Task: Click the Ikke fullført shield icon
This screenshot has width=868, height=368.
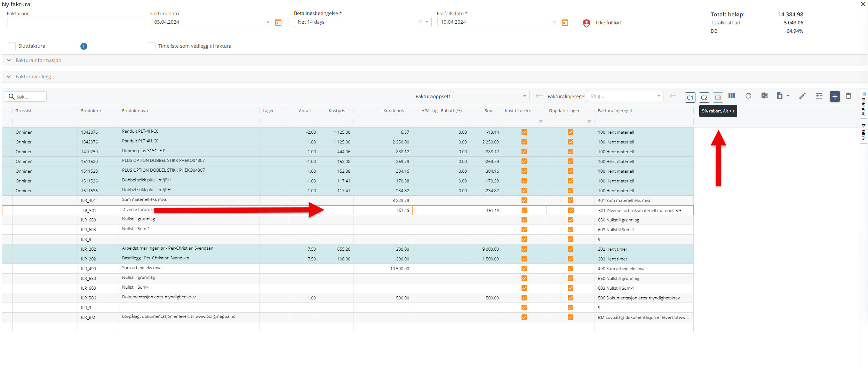Action: (x=586, y=23)
